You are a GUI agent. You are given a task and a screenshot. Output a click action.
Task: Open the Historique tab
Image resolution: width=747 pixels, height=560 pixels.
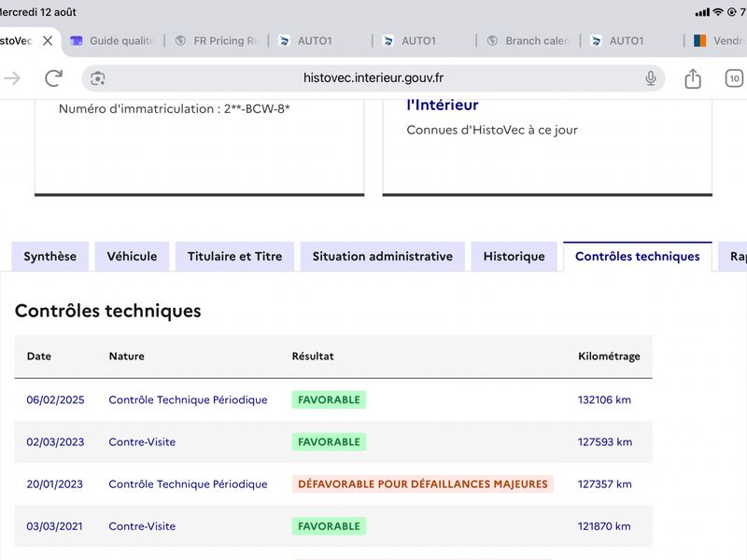click(514, 257)
